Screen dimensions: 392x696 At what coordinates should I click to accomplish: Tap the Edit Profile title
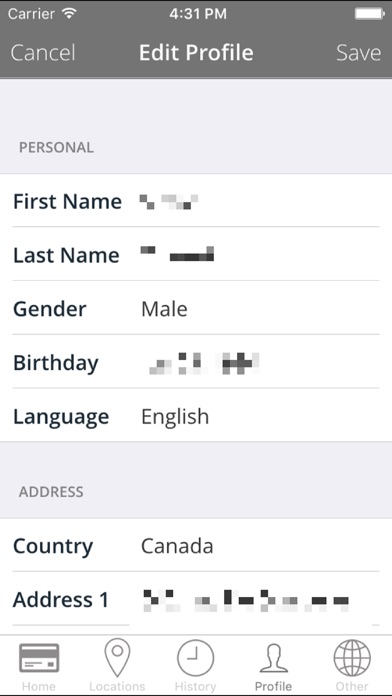(x=196, y=52)
